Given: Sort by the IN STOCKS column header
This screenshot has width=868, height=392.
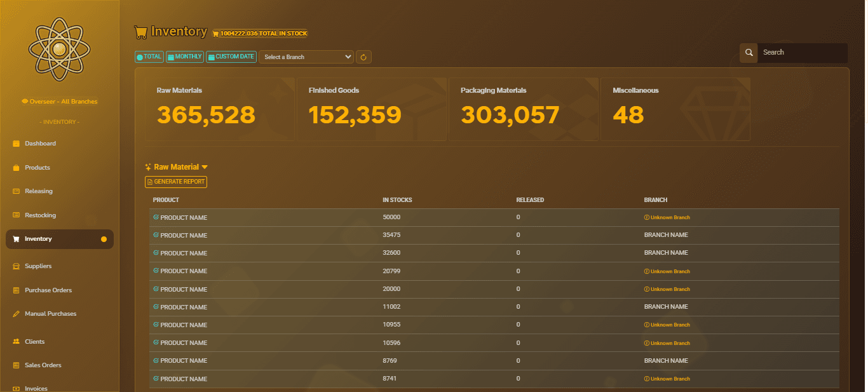Looking at the screenshot, I should click(397, 200).
